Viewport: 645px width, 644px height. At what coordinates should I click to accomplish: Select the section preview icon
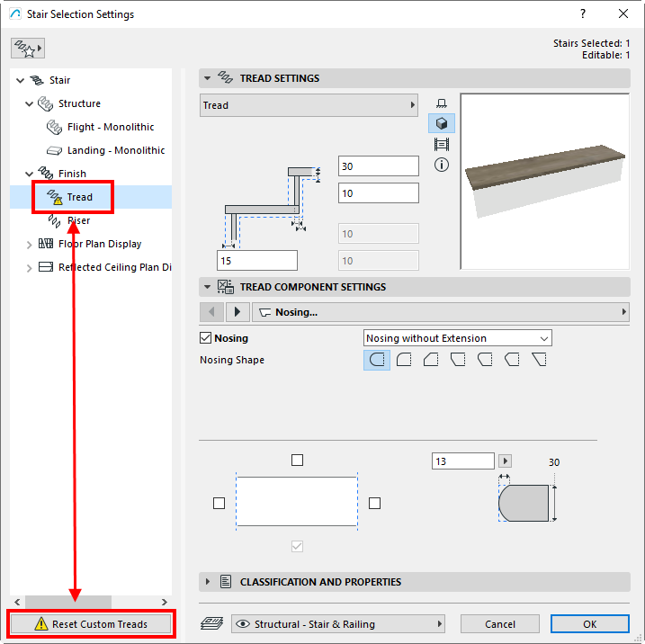442,144
